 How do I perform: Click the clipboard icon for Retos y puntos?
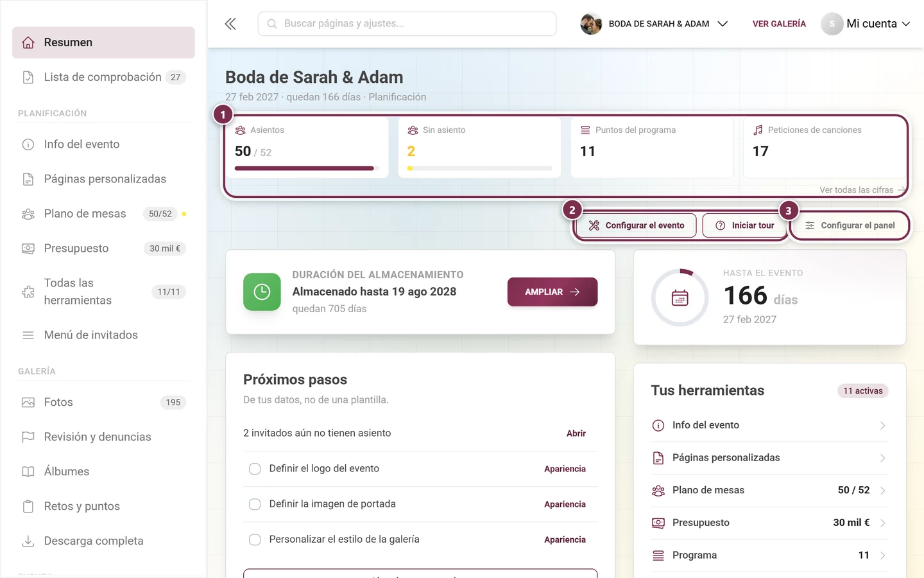(x=28, y=507)
